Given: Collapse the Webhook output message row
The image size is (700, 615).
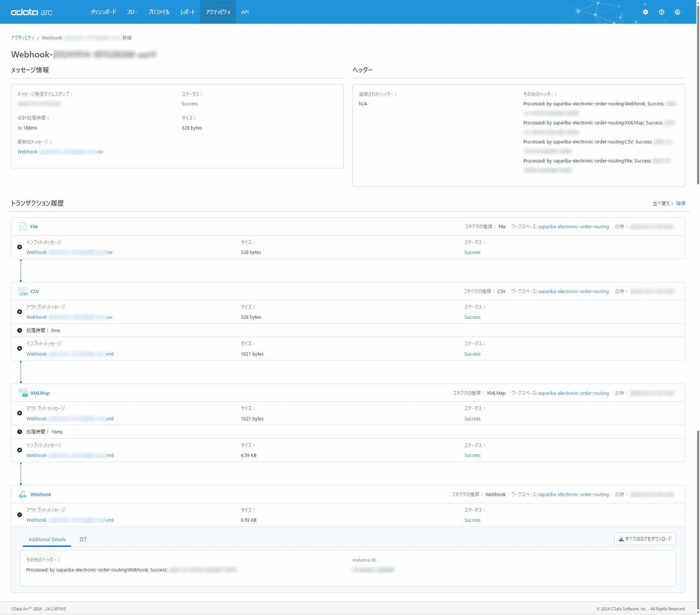Looking at the screenshot, I should 20,515.
